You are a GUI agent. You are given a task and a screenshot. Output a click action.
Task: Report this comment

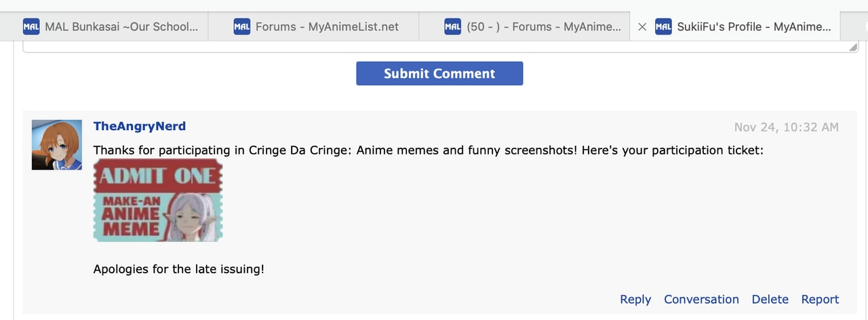tap(820, 299)
